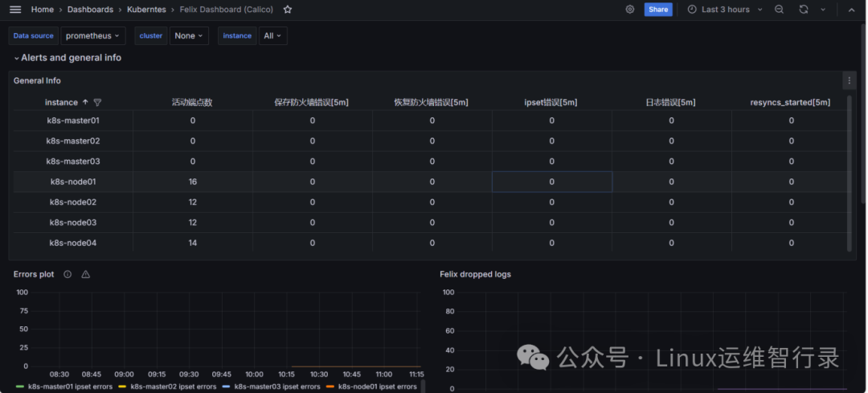The image size is (868, 393).
Task: Open the prometheus data source dropdown
Action: click(x=93, y=35)
